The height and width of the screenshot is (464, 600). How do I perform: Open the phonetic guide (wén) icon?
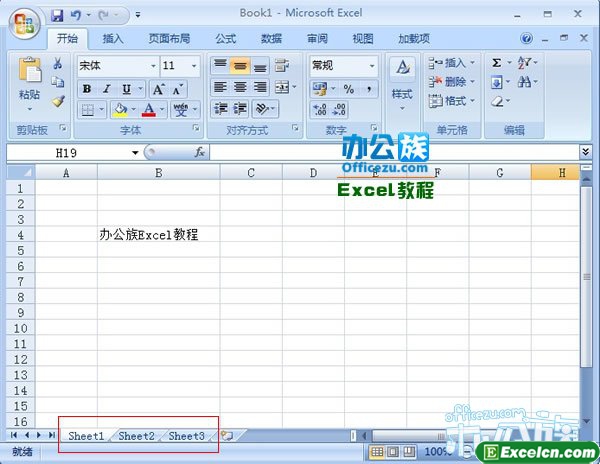coord(181,110)
